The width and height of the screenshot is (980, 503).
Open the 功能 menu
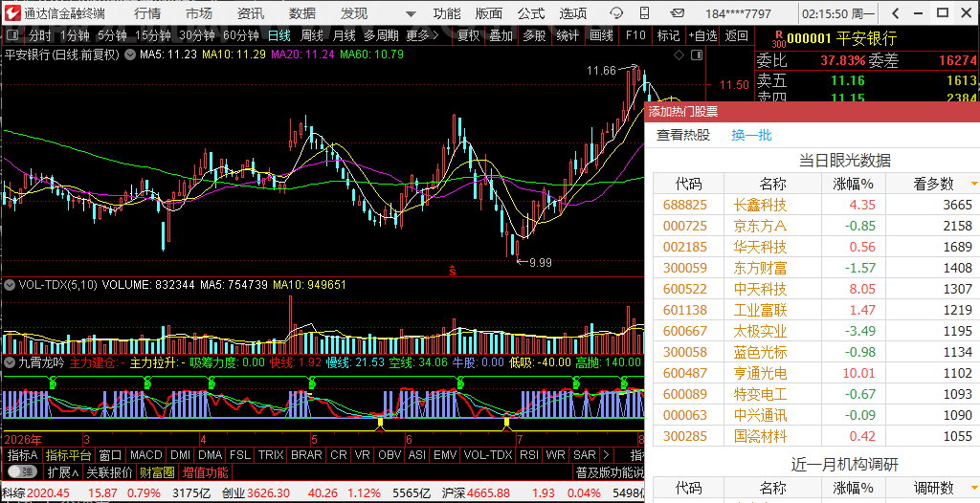(447, 13)
